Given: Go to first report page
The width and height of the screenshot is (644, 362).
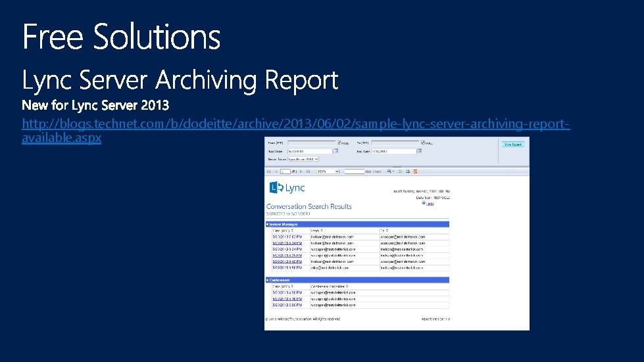Looking at the screenshot, I should (x=268, y=171).
